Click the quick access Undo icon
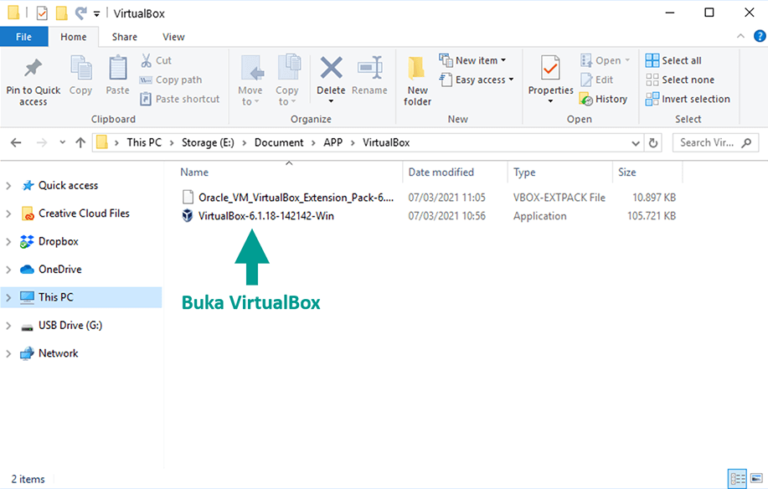The image size is (768, 489). (81, 13)
